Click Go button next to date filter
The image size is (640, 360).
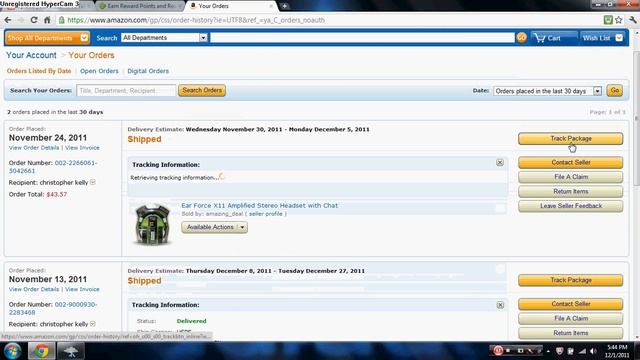615,90
